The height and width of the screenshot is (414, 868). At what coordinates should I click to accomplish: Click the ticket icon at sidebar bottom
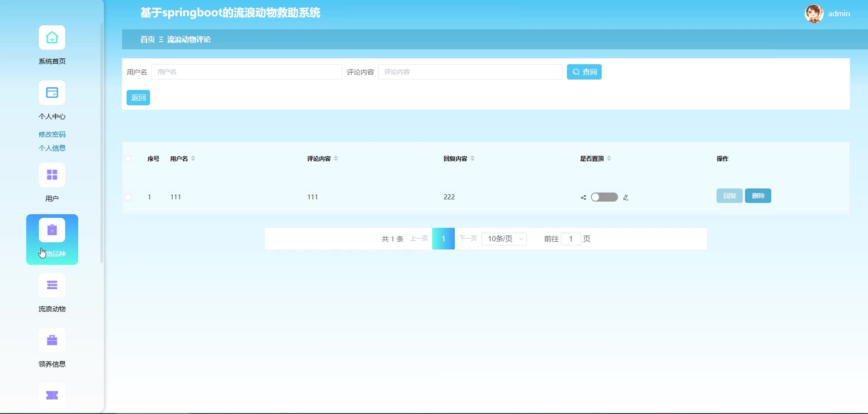click(52, 395)
